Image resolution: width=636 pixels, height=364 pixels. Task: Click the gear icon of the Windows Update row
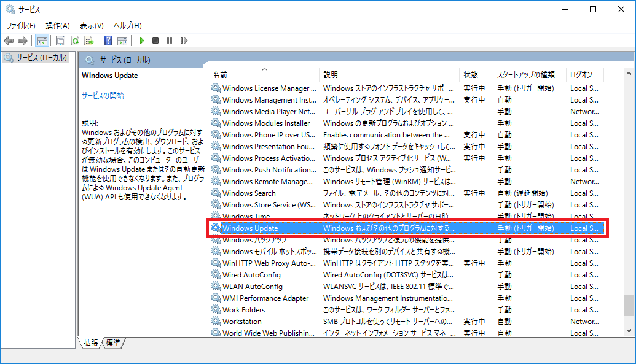[x=216, y=228]
